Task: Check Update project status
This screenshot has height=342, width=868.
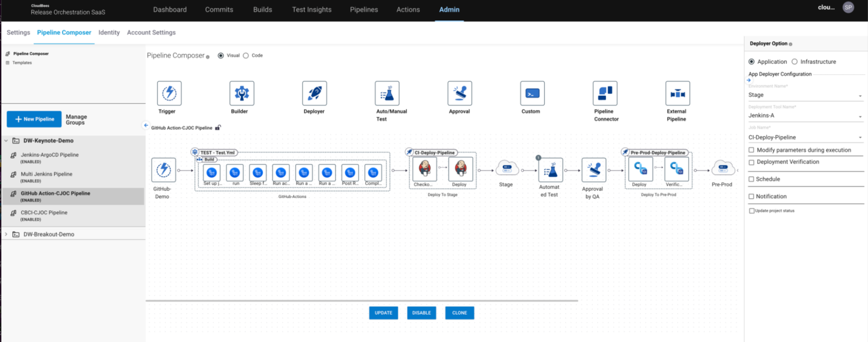Action: tap(751, 211)
